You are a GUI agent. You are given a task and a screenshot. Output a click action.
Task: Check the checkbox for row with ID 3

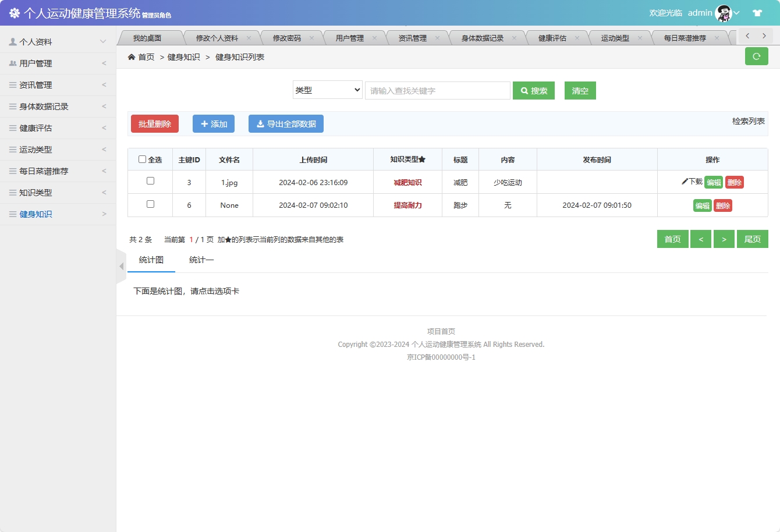[150, 181]
